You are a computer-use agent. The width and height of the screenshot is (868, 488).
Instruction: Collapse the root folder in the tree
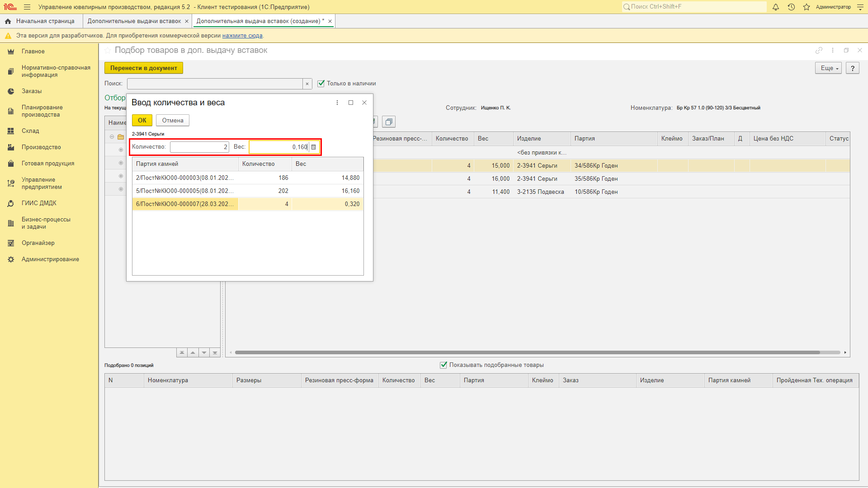coord(112,137)
